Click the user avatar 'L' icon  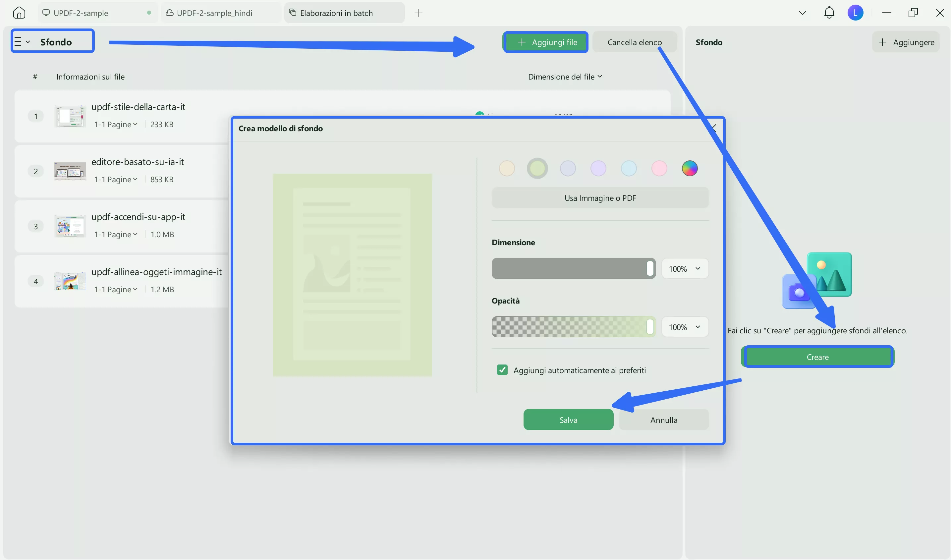(x=855, y=13)
